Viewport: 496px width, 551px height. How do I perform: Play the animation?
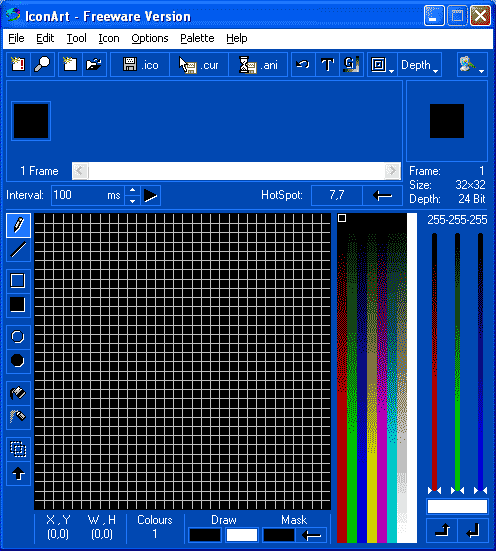[x=151, y=195]
